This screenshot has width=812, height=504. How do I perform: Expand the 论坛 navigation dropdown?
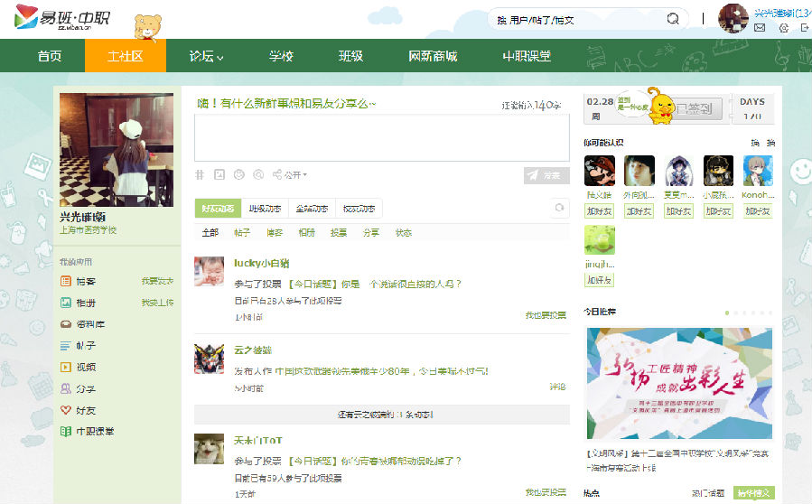(x=206, y=56)
